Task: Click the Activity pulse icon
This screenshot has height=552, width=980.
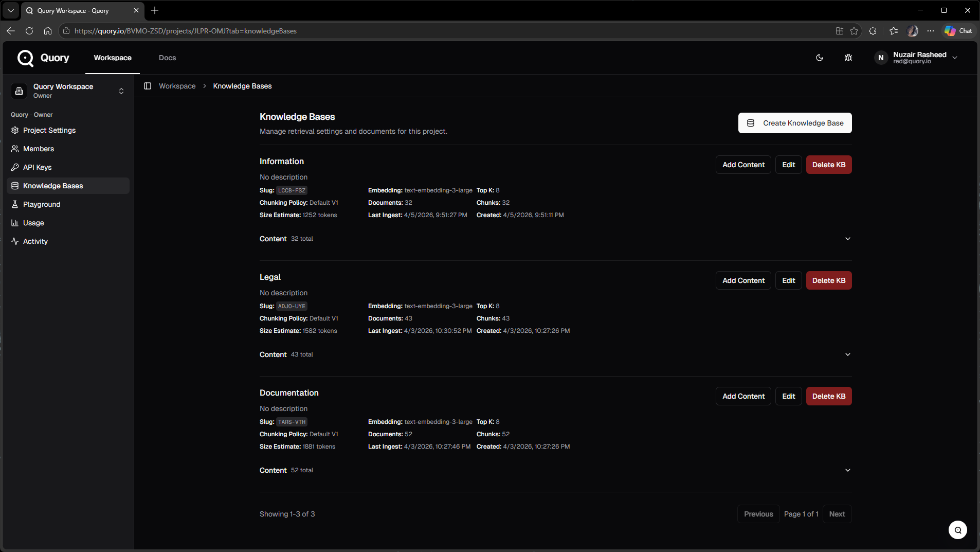Action: click(x=15, y=241)
